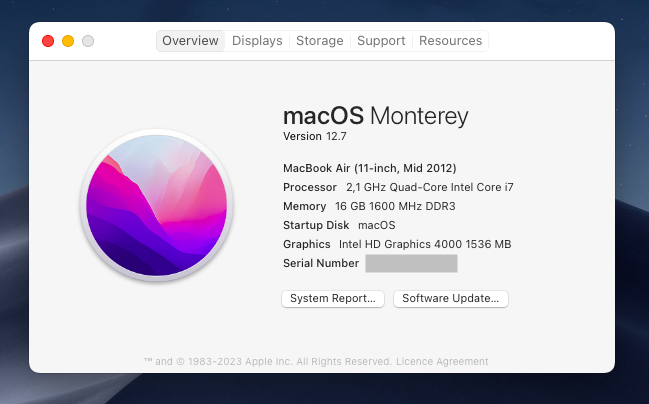Close the About This Mac window
The height and width of the screenshot is (404, 649).
(x=47, y=41)
